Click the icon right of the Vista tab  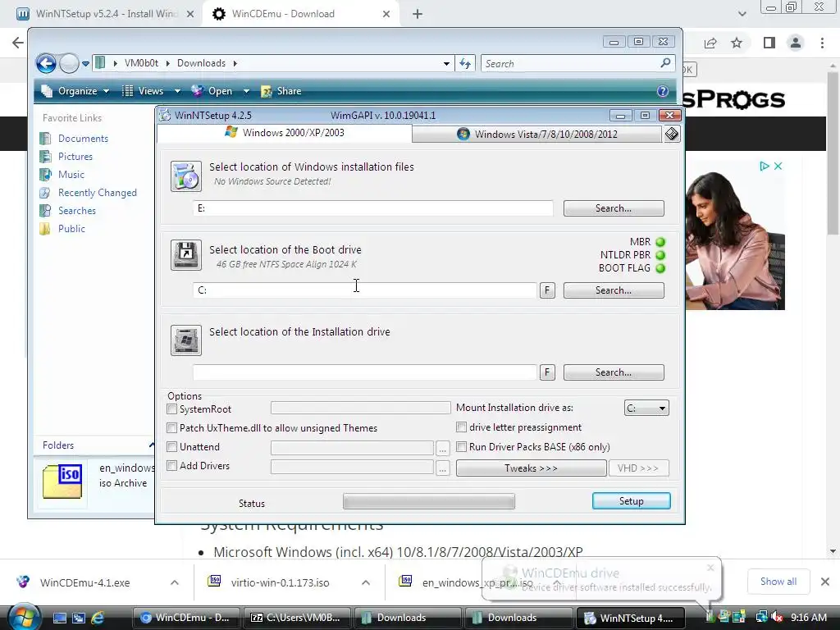tap(672, 134)
